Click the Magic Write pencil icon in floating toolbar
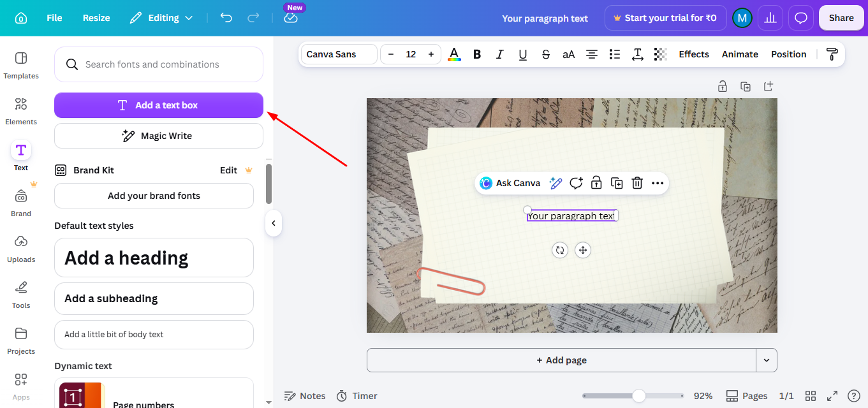 point(555,183)
